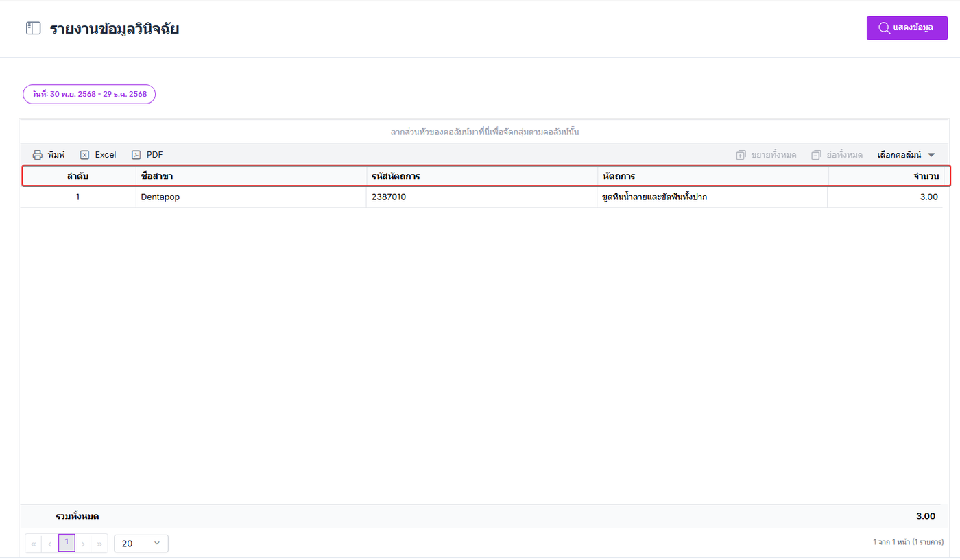Click ขยายทั้งหมด expand all
The height and width of the screenshot is (560, 960).
(x=766, y=155)
